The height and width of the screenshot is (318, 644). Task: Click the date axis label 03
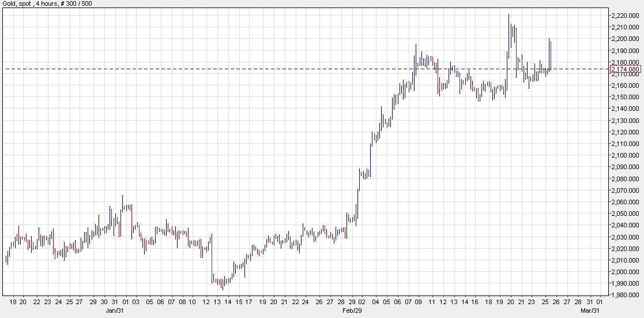tap(135, 301)
